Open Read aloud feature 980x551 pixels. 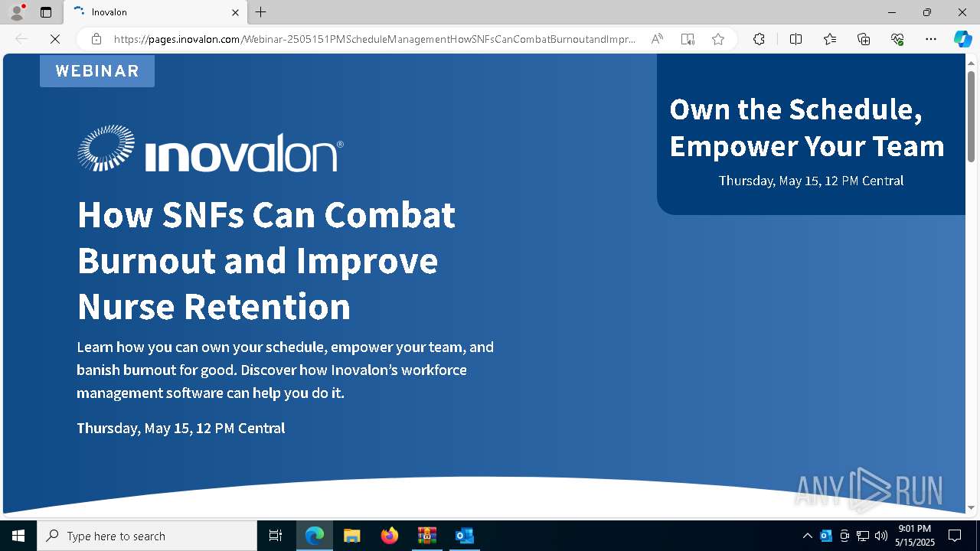657,39
